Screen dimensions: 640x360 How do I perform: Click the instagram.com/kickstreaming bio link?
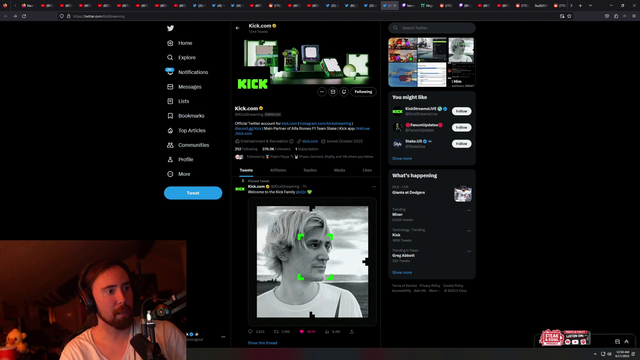[325, 123]
